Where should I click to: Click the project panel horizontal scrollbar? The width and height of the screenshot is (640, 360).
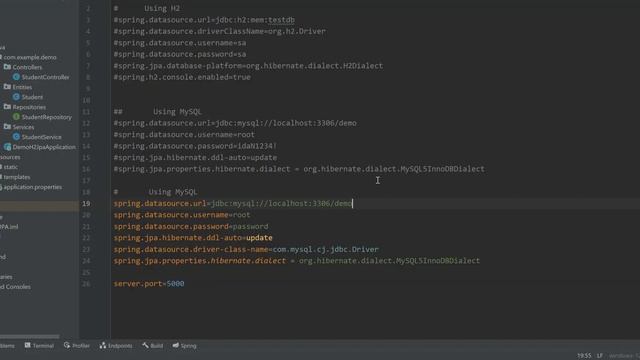pos(29,337)
